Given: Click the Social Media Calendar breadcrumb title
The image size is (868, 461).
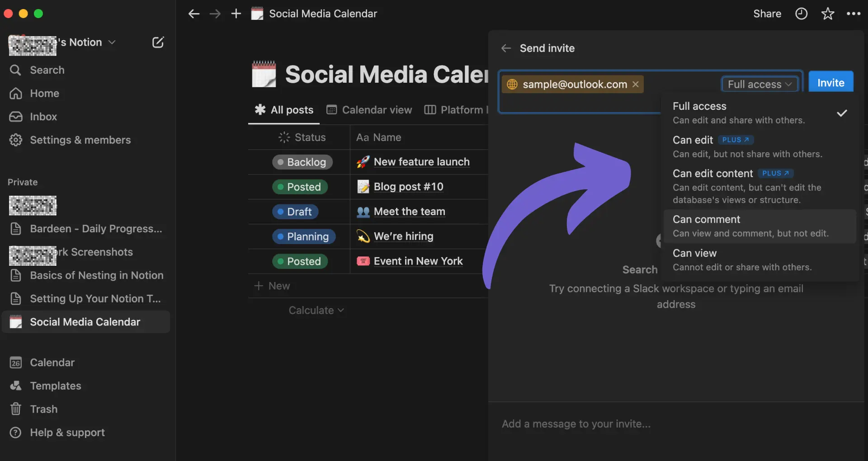Looking at the screenshot, I should coord(323,14).
